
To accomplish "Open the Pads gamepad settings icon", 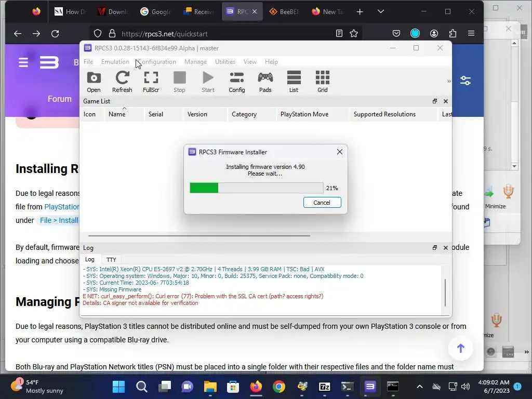I will pos(265,82).
